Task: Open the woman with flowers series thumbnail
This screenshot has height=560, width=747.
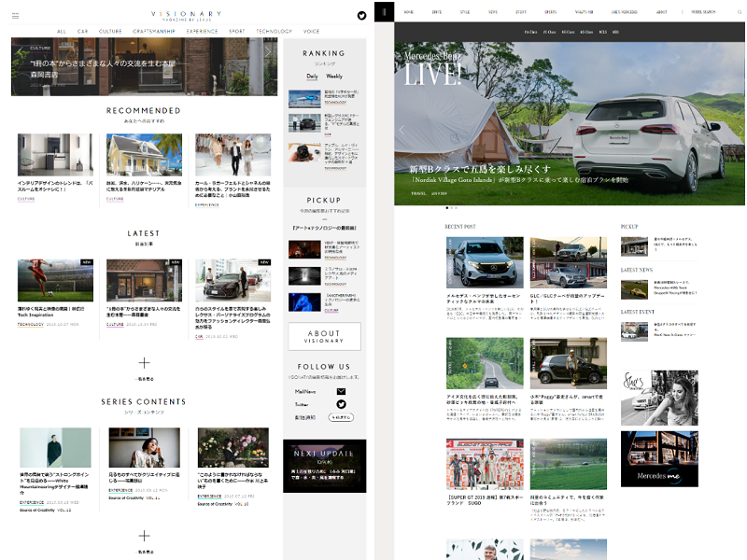Action: pyautogui.click(x=233, y=447)
